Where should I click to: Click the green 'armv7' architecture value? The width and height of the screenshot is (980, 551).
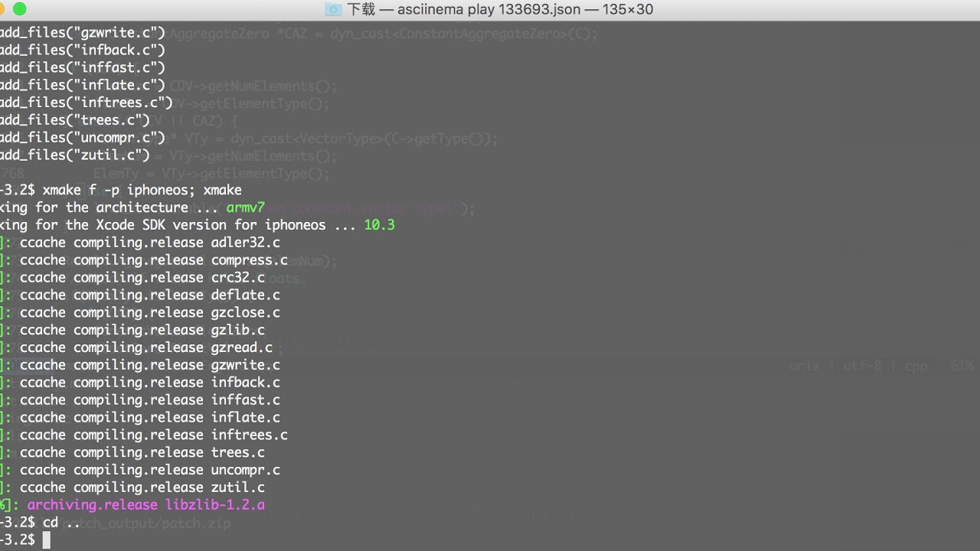tap(246, 207)
